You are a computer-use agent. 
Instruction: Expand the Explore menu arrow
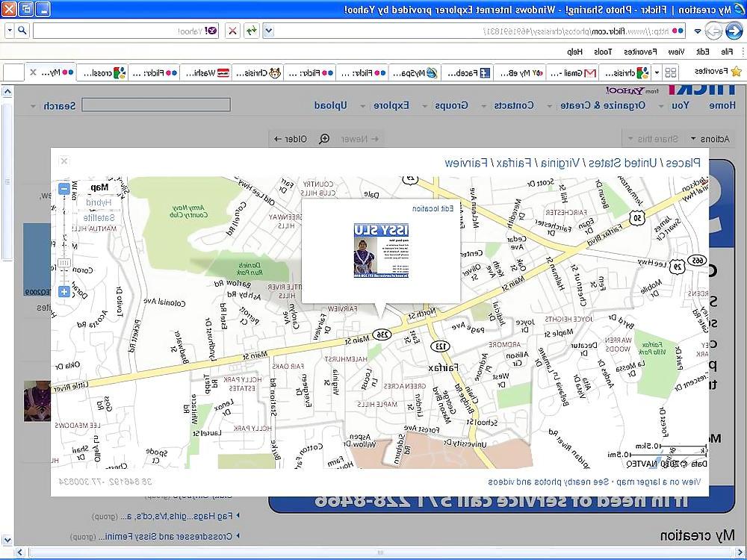pos(363,106)
